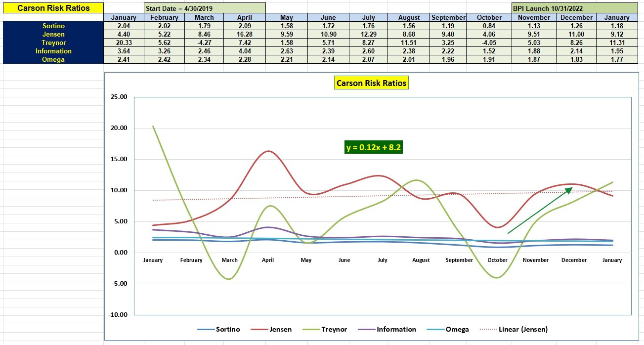
Task: Select the Treynor row label cell
Action: pyautogui.click(x=53, y=43)
